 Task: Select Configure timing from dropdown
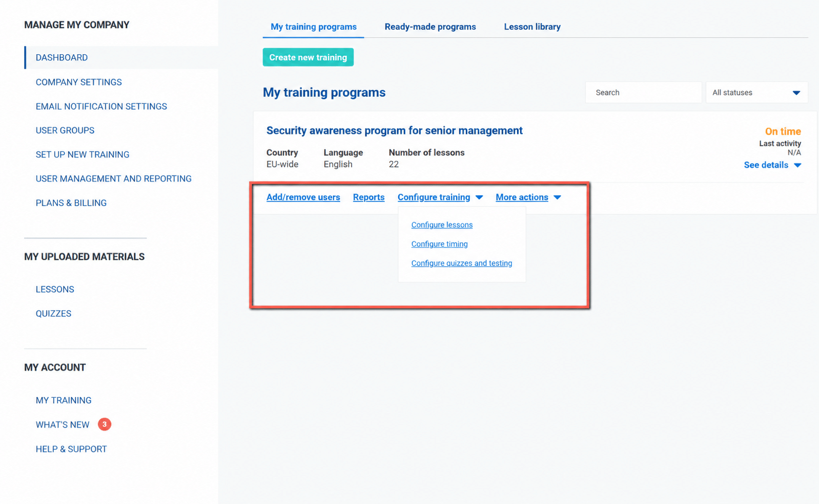(439, 244)
